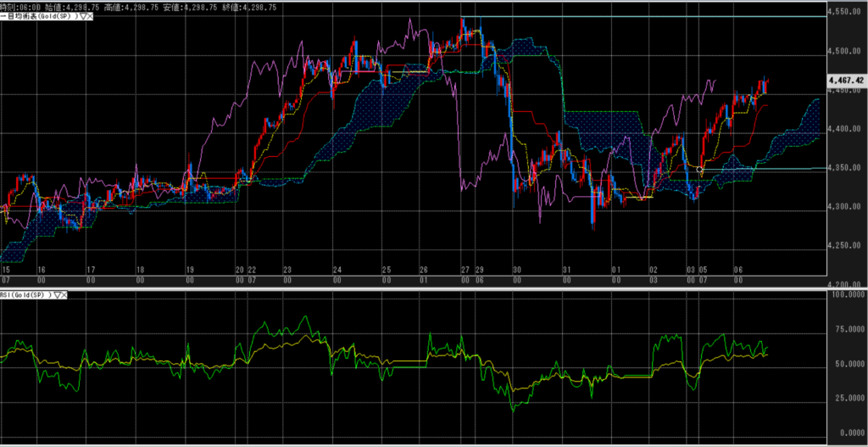The height and width of the screenshot is (447, 868).
Task: Select date 30 on the time axis
Action: pyautogui.click(x=516, y=269)
